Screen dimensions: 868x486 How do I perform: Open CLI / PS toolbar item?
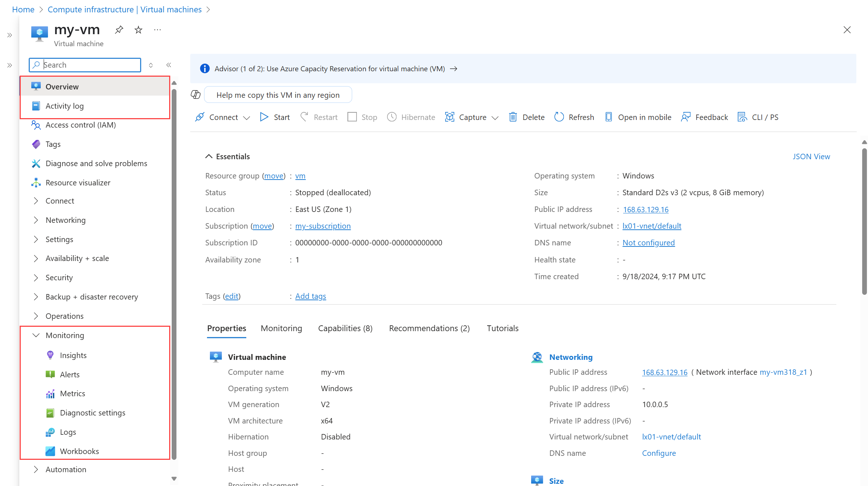click(758, 117)
